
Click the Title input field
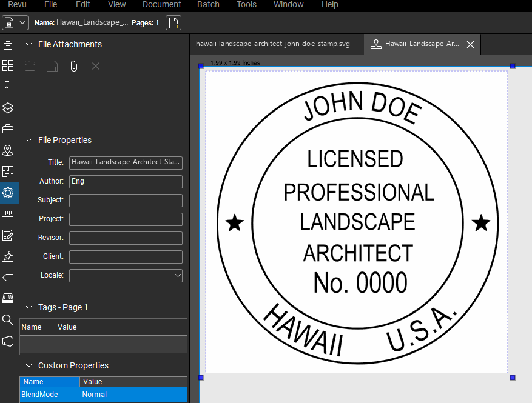(x=126, y=162)
